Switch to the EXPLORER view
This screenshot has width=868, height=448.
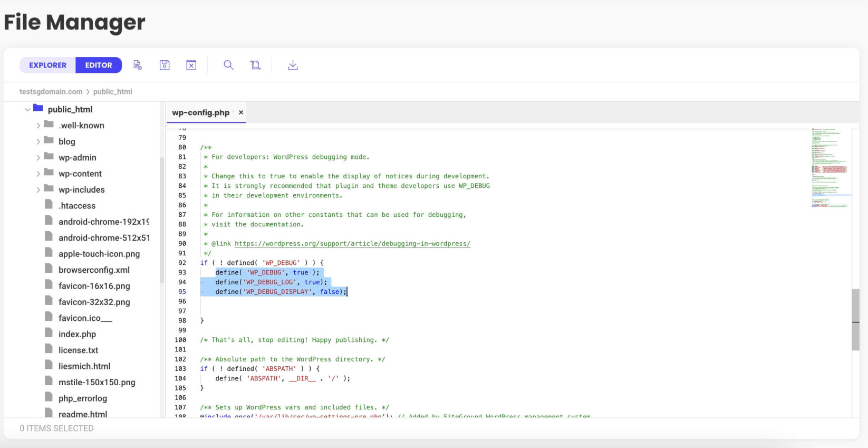tap(47, 65)
